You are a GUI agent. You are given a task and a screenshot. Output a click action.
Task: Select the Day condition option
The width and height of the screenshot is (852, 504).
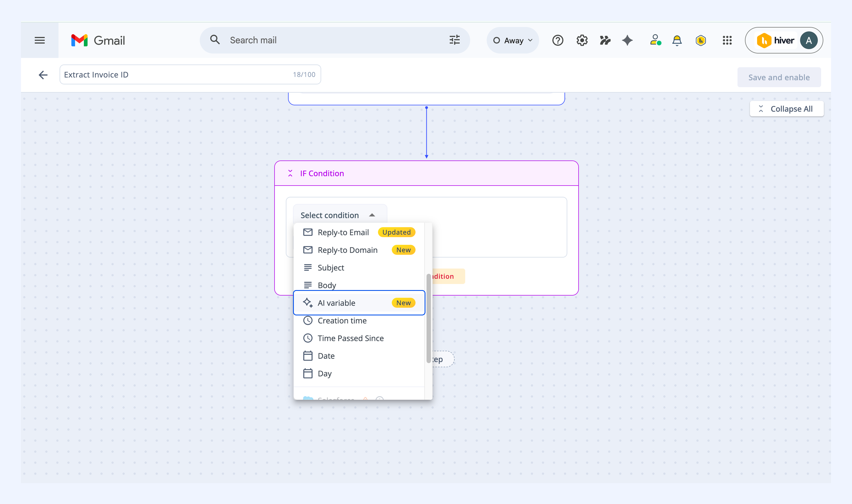[x=359, y=374]
